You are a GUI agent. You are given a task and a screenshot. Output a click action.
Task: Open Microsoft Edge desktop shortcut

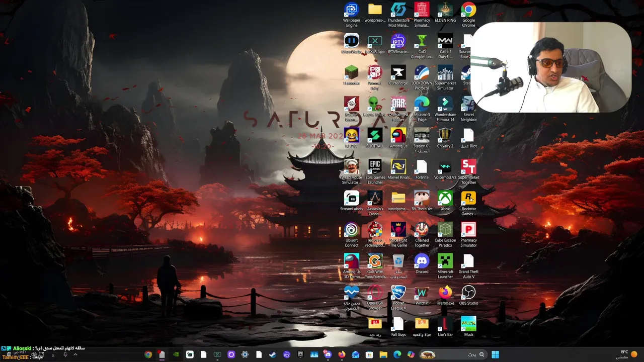coord(422,109)
